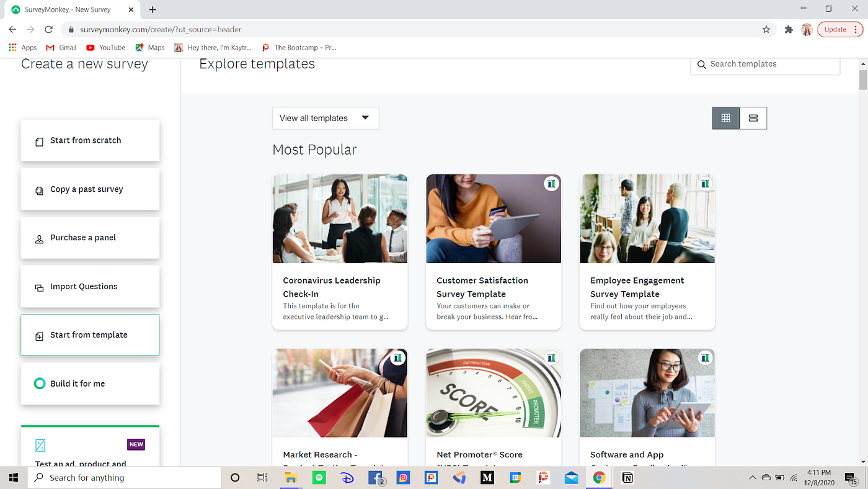Switch template gallery to list view
This screenshot has width=868, height=489.
pos(753,118)
